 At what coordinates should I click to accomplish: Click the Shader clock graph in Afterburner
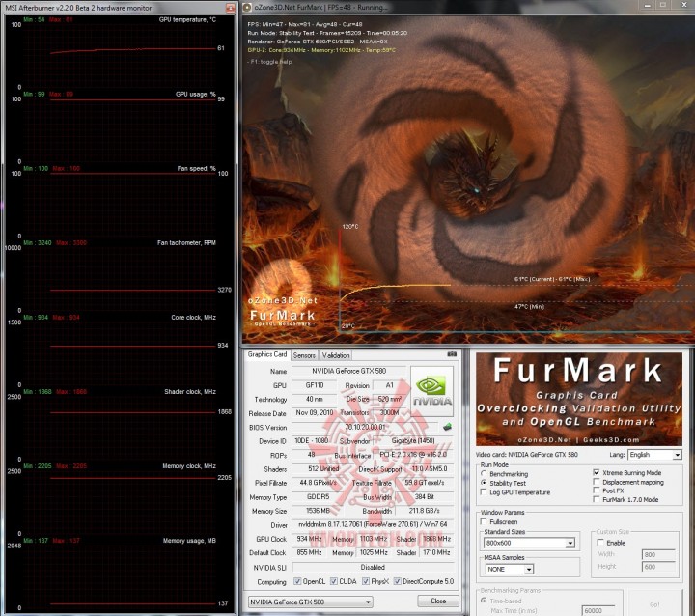(x=120, y=425)
